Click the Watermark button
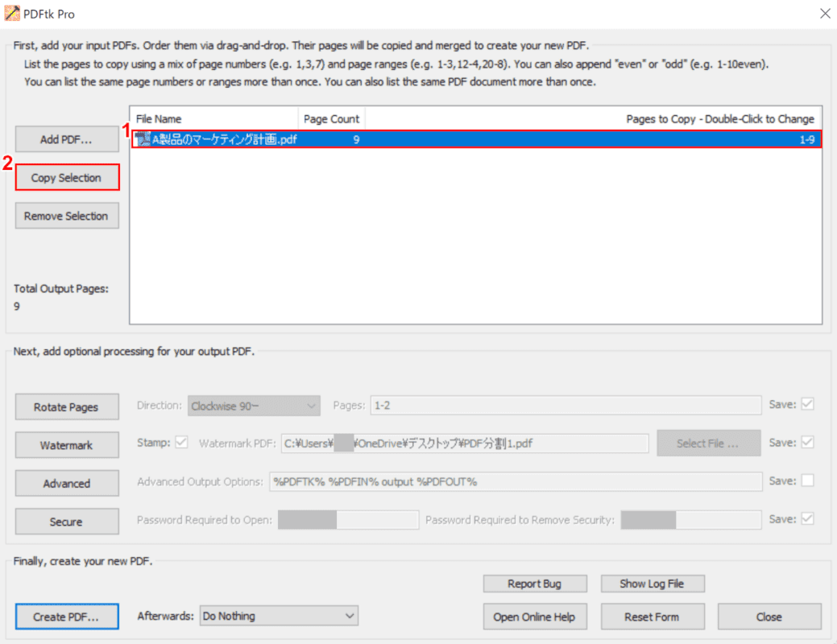 (67, 445)
